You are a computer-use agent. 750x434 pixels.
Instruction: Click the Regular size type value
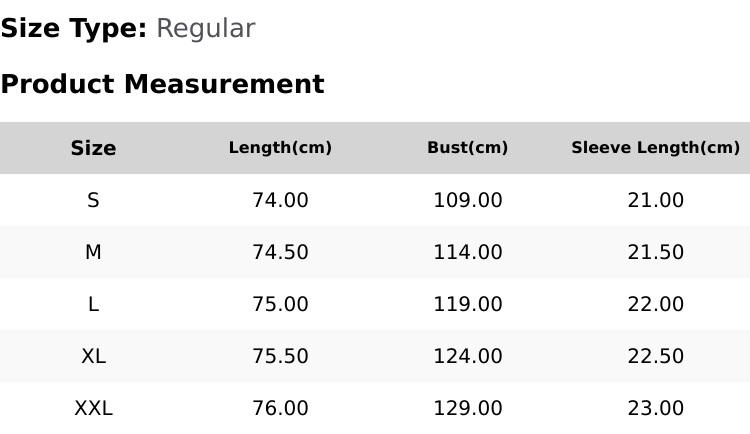[x=205, y=29]
